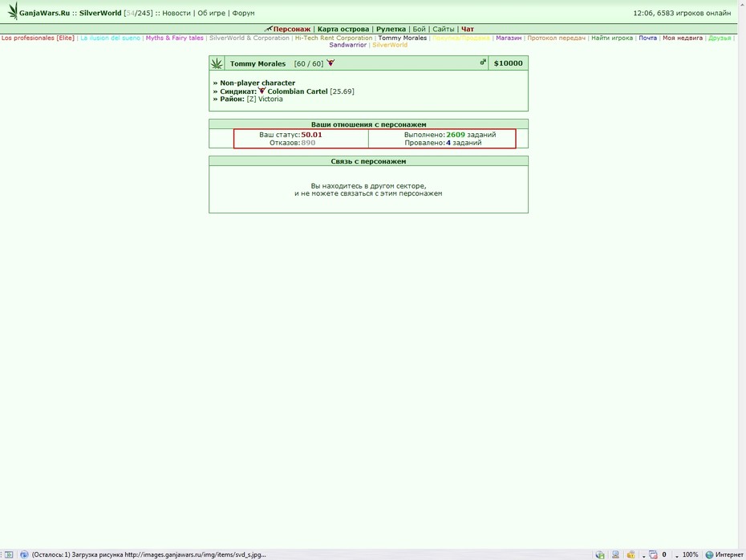746x560 pixels.
Task: Click the Colombian Cartel syndicate link
Action: (x=298, y=91)
